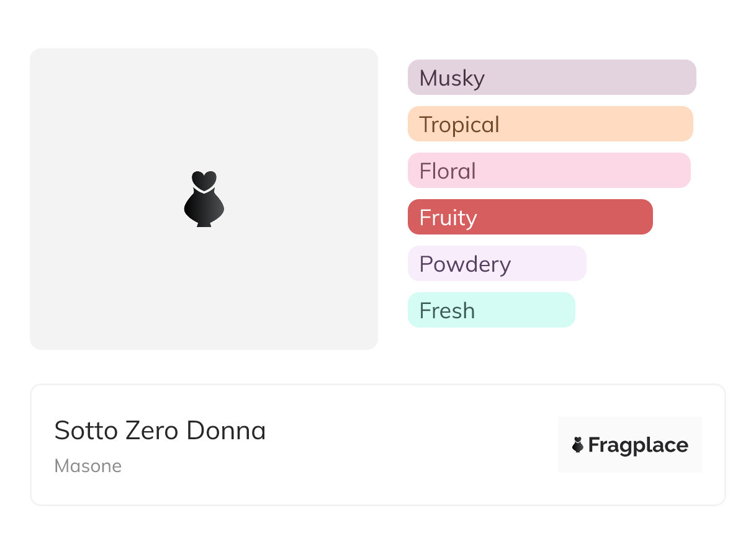Click the Fragplace wordmark text
Screen dimensions: 756x536
pos(638,445)
